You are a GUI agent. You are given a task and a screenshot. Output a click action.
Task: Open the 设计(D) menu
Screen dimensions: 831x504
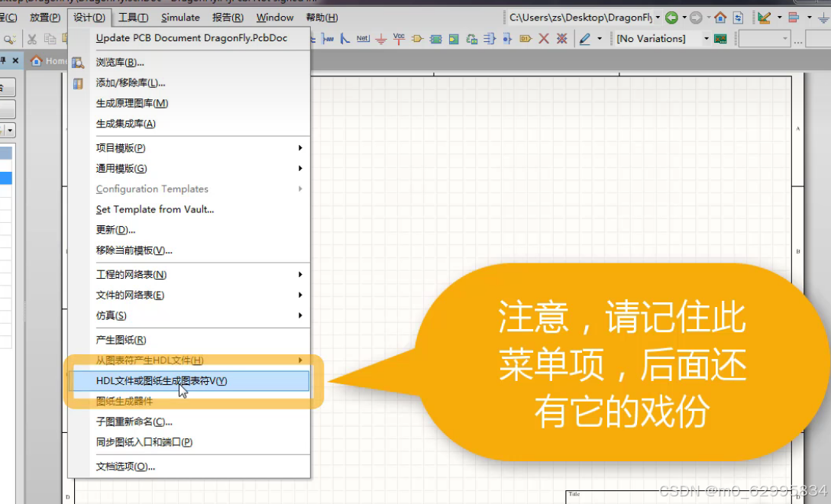tap(89, 18)
